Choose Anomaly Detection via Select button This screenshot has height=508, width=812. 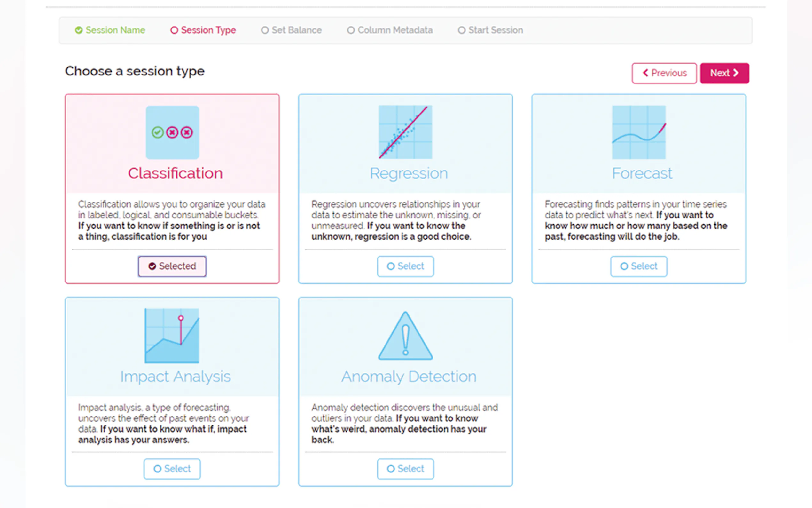click(x=405, y=469)
